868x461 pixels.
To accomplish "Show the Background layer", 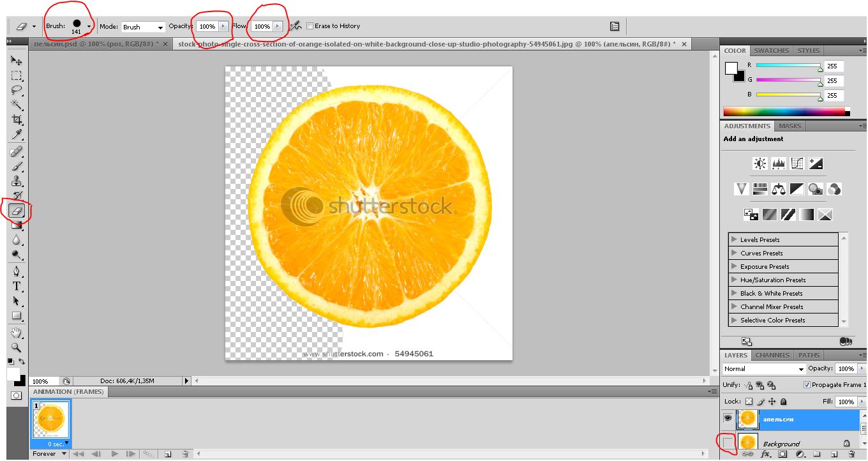I will 728,442.
